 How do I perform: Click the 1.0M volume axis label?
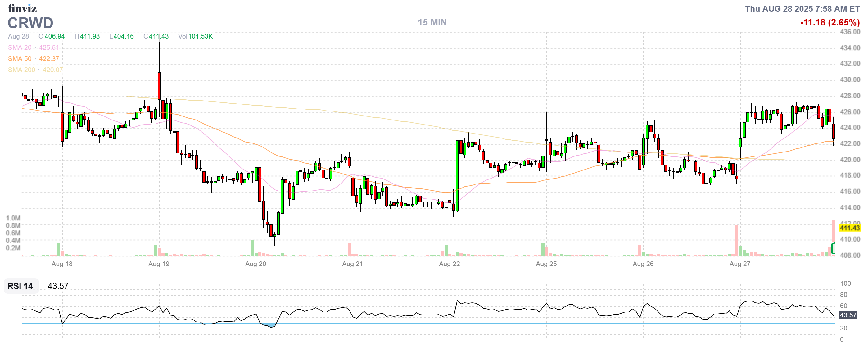[13, 218]
